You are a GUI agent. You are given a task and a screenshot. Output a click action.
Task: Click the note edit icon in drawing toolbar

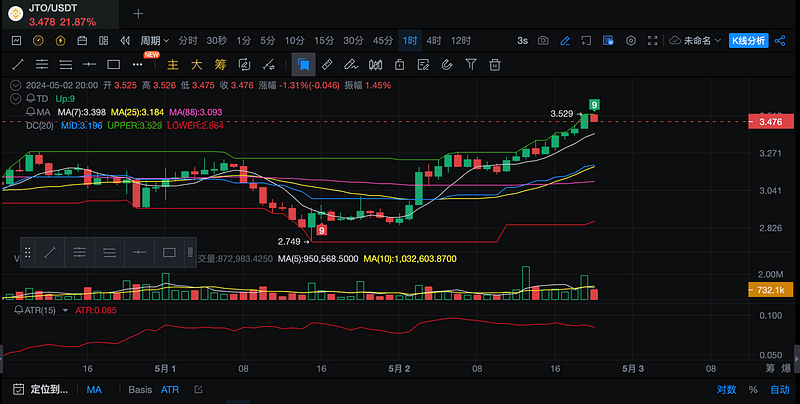tap(423, 64)
